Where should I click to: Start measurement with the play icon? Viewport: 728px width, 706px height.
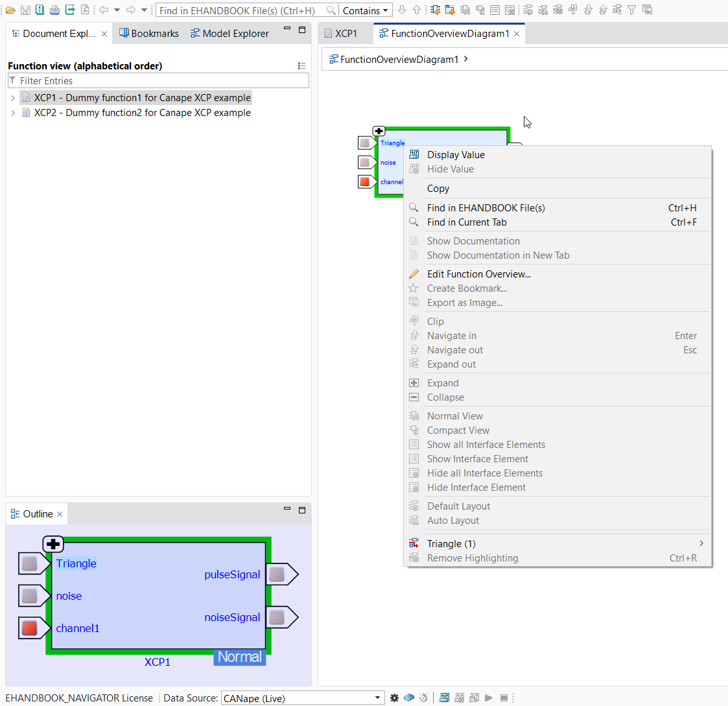(x=489, y=698)
